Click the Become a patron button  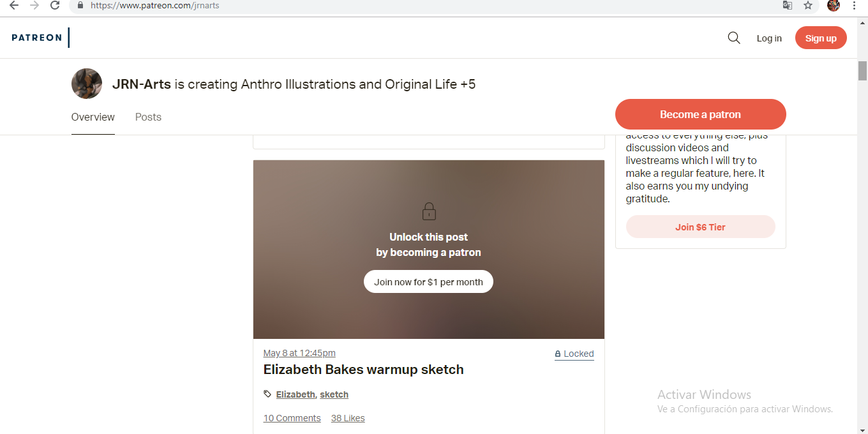click(x=700, y=115)
